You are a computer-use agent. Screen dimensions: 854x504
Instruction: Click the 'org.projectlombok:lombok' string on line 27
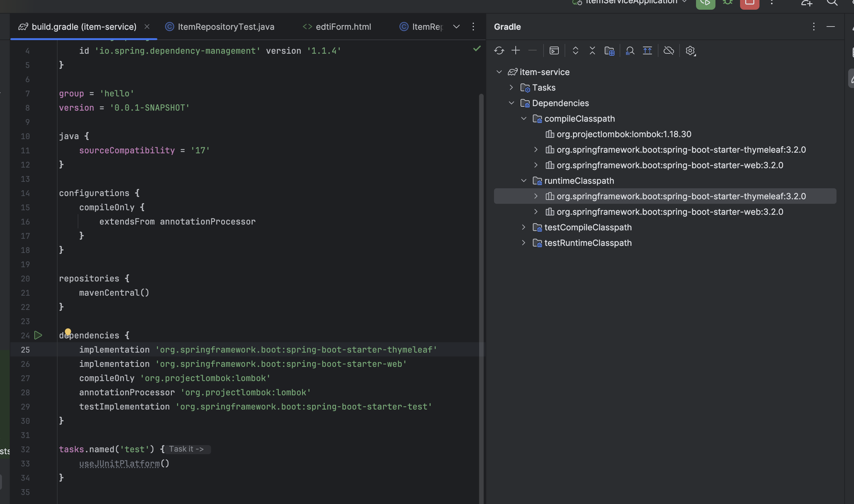coord(205,378)
